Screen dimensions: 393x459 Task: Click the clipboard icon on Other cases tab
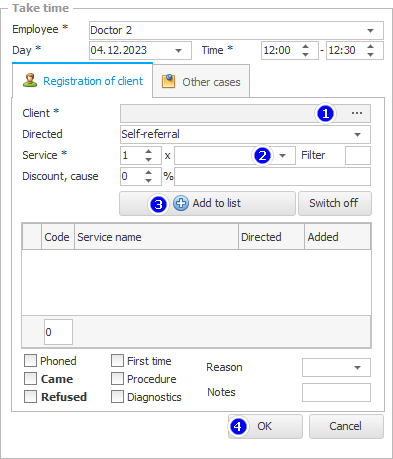(x=168, y=81)
